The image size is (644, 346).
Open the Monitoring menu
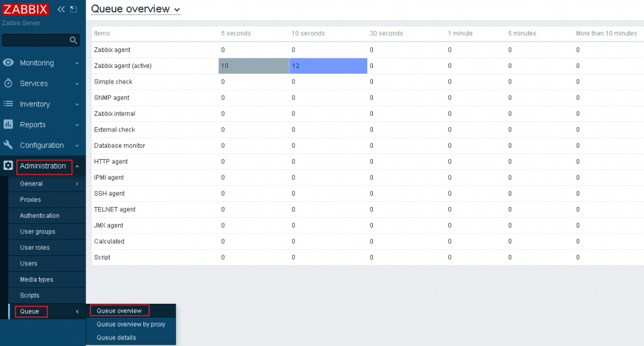37,63
